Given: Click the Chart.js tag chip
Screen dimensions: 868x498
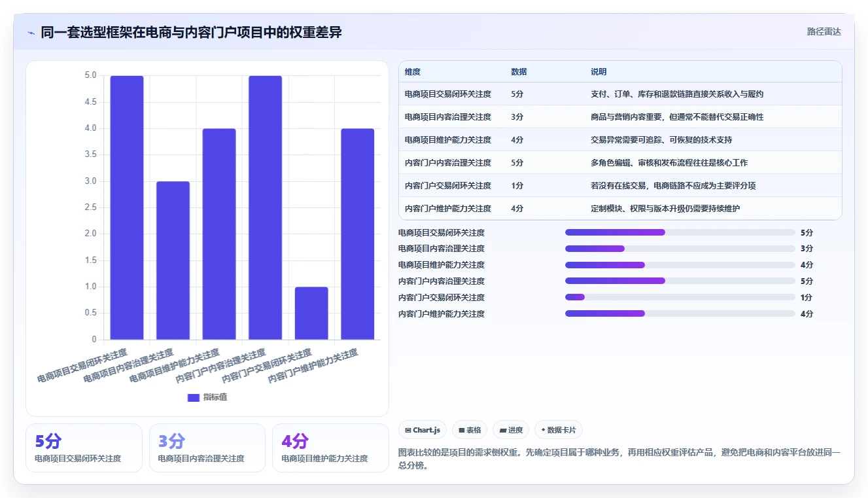Looking at the screenshot, I should point(423,430).
